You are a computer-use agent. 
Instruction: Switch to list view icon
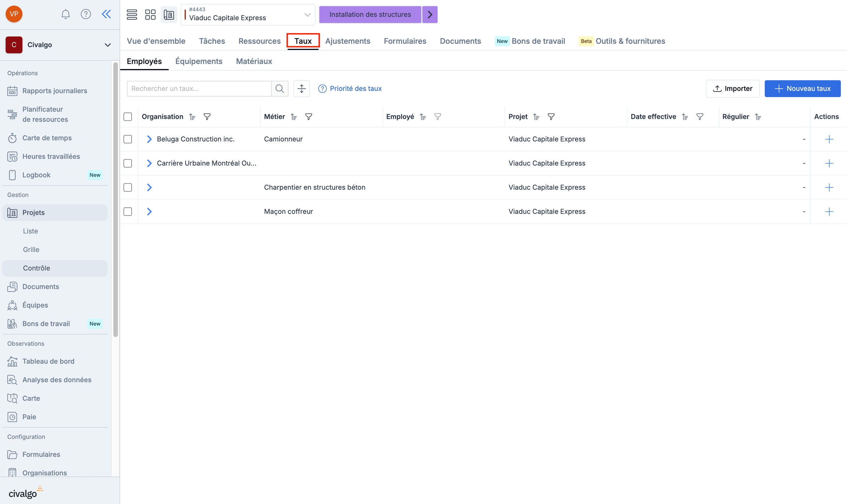(x=132, y=15)
